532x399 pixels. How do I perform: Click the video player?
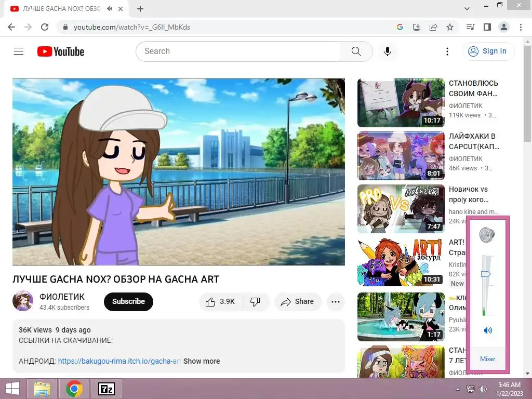coord(179,172)
